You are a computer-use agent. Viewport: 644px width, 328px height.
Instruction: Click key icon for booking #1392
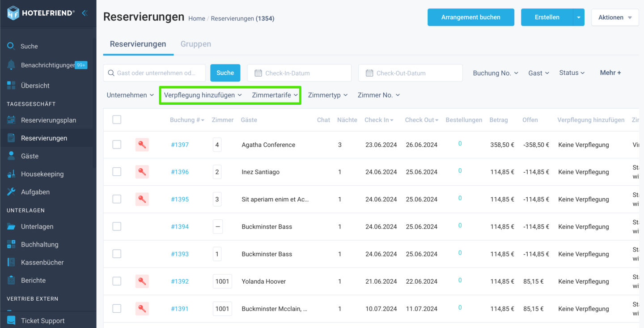coord(142,281)
